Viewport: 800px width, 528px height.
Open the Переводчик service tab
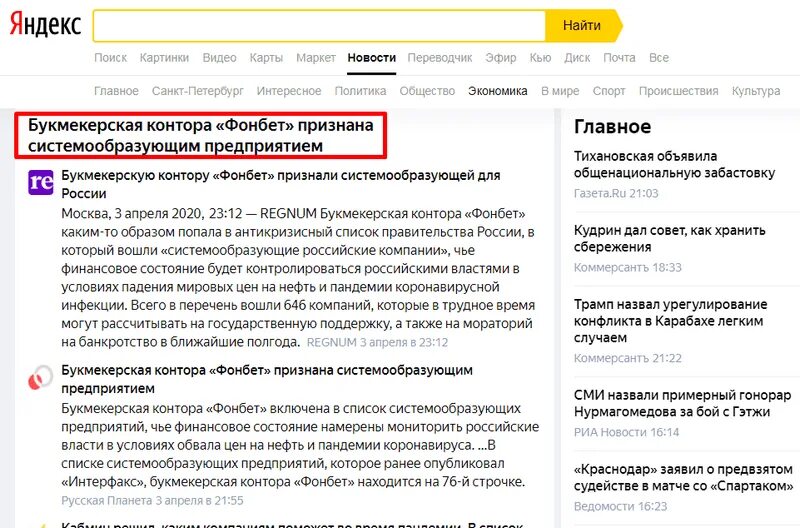coord(440,58)
